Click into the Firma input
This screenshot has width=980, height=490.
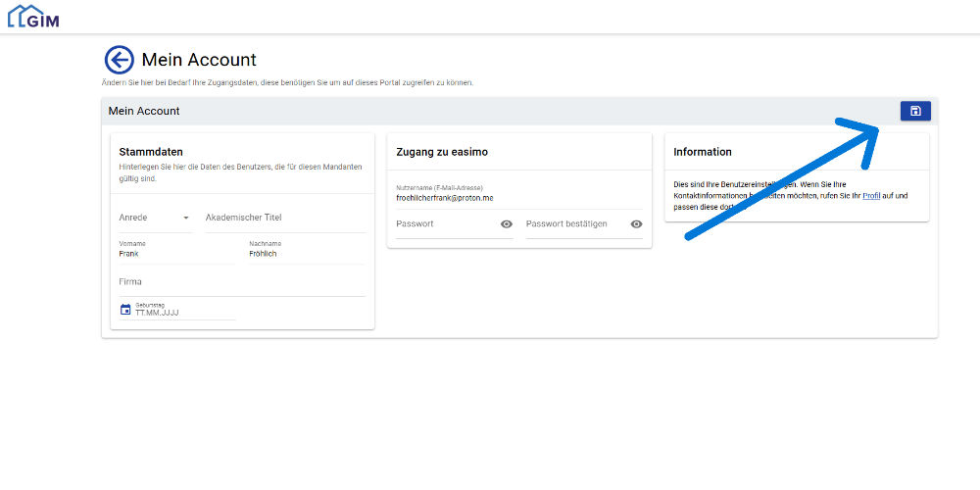(x=241, y=282)
